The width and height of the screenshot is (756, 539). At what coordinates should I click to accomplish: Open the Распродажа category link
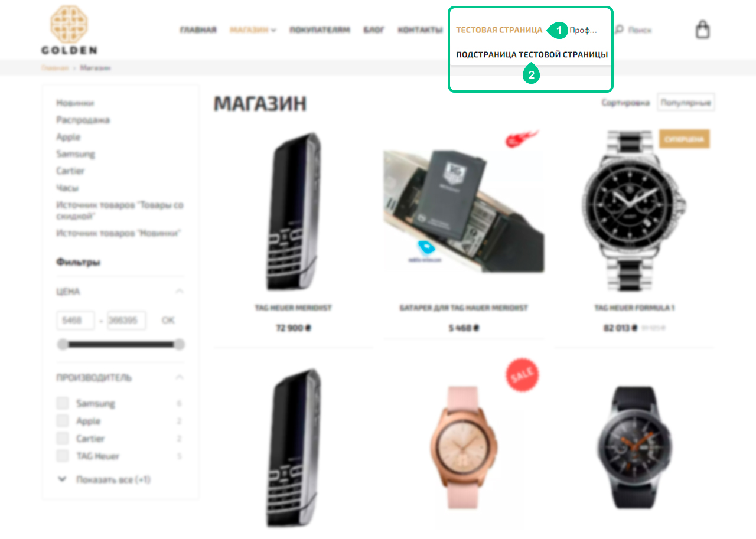pyautogui.click(x=83, y=120)
